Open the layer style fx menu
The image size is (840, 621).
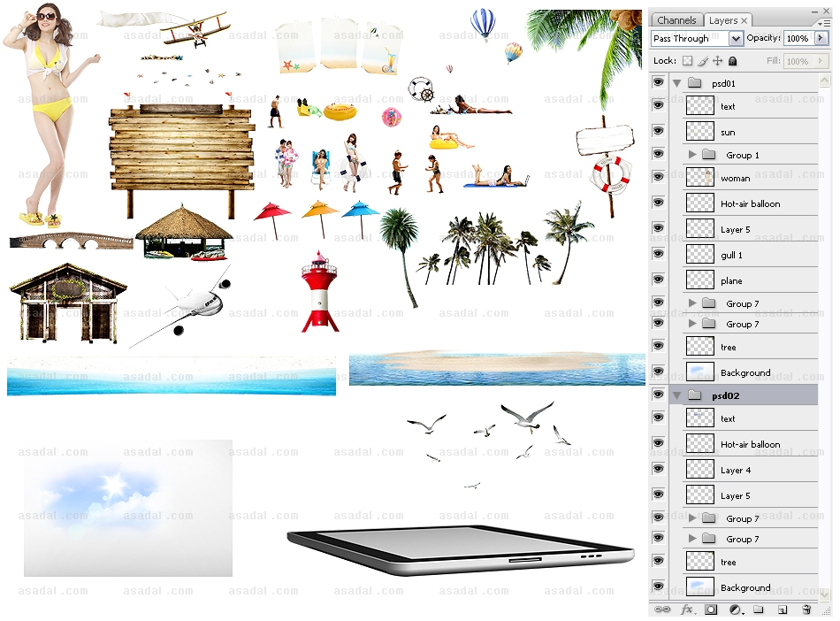[x=686, y=609]
